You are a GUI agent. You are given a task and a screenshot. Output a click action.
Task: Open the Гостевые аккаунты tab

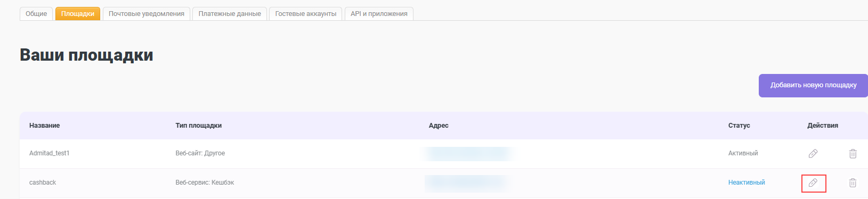coord(306,14)
